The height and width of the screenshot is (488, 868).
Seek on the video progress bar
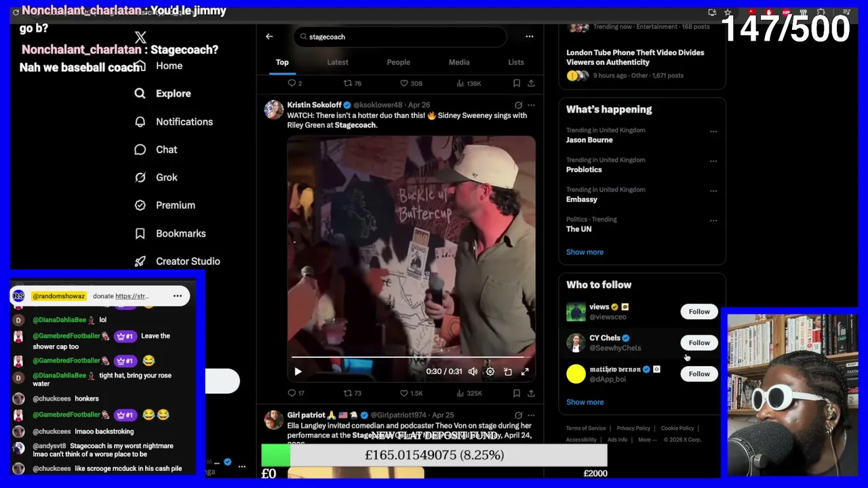[411, 357]
